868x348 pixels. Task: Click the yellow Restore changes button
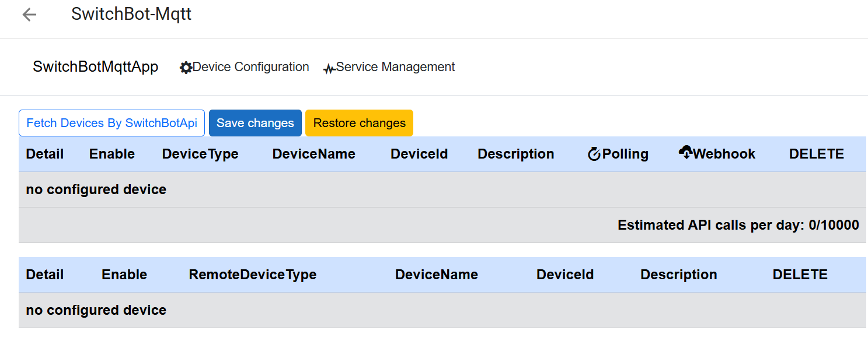[x=359, y=123]
